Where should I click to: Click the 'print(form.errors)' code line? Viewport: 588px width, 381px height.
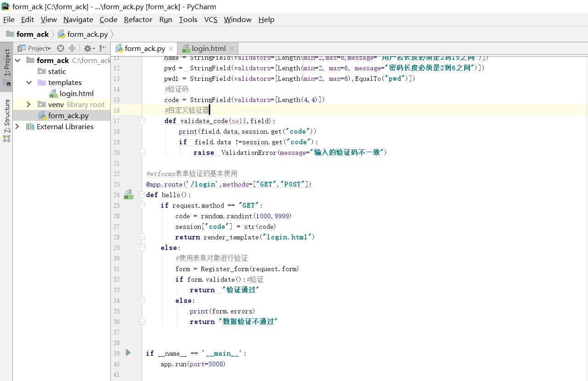223,311
